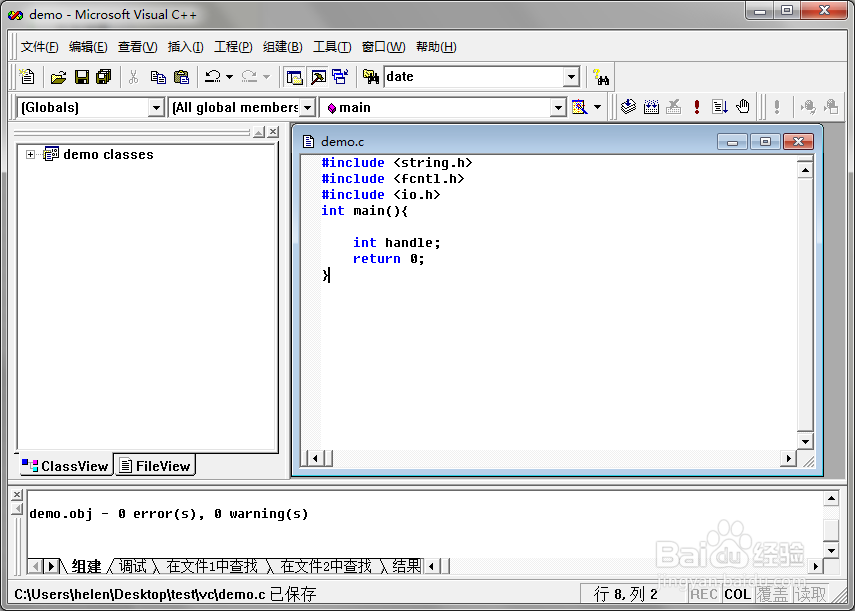Open the 窗口(W) menu
This screenshot has width=855, height=611.
coord(383,47)
